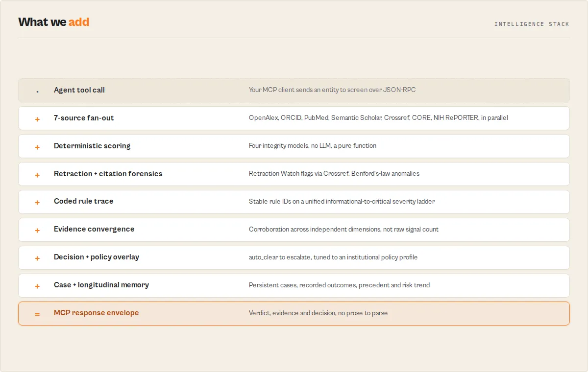The height and width of the screenshot is (372, 588).
Task: Click the plus icon beside Decision + policy overlay
Action: [x=37, y=258]
